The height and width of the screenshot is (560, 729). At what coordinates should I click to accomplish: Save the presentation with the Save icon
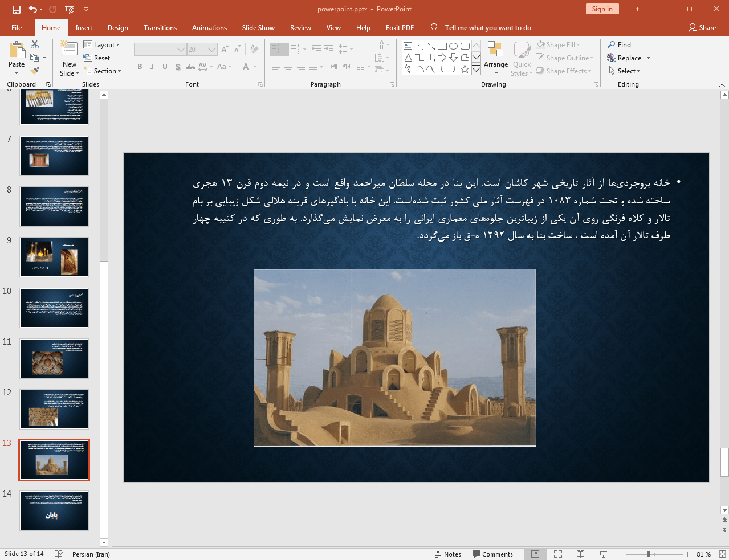(x=17, y=9)
